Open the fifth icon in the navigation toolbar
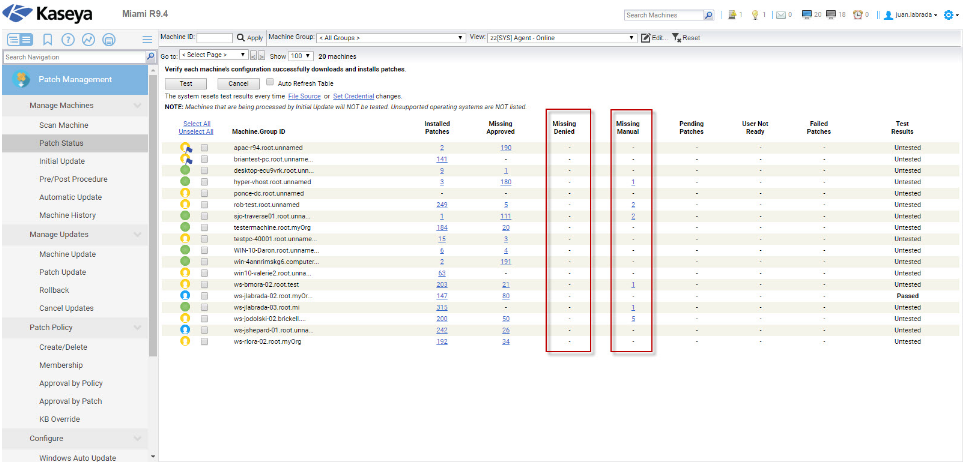 (x=109, y=39)
